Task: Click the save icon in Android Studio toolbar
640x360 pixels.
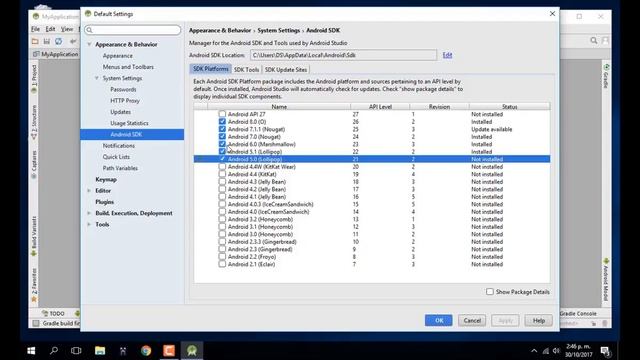Action: pos(47,41)
